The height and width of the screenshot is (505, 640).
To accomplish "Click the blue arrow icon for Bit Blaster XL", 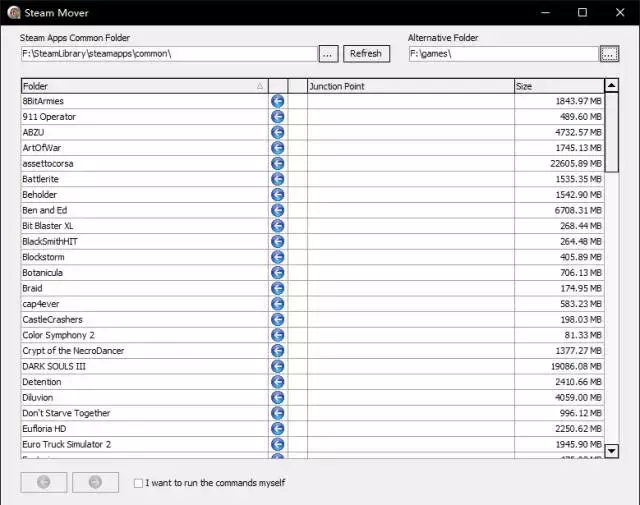I will click(x=278, y=226).
